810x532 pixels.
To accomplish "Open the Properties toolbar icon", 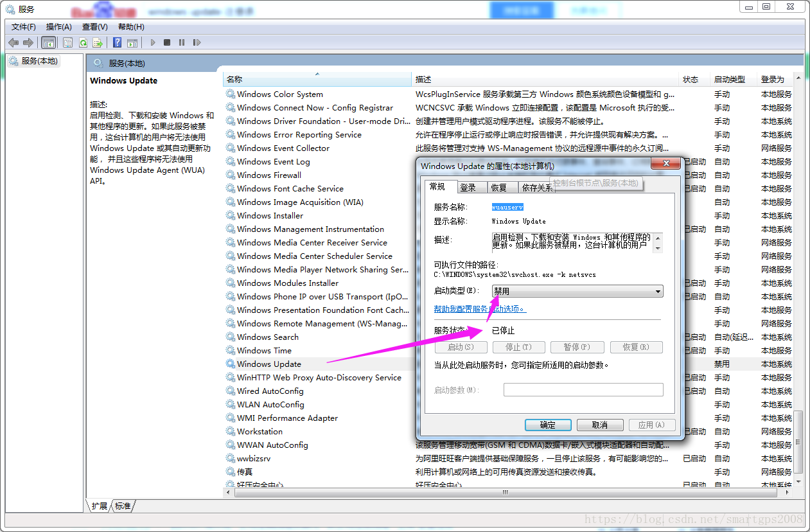I will (x=67, y=42).
